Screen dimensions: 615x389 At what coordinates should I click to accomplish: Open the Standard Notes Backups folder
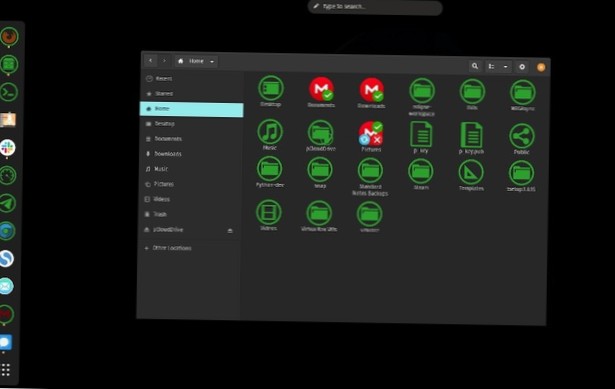tap(370, 171)
